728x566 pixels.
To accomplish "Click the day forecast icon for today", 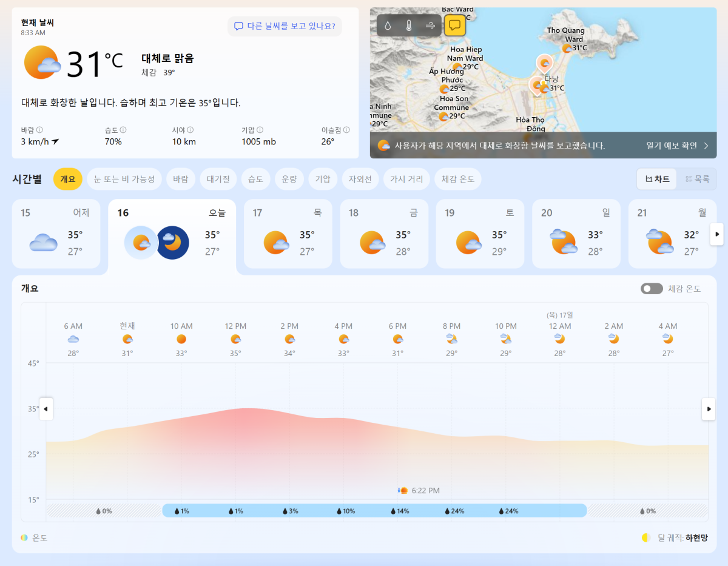I will (141, 243).
